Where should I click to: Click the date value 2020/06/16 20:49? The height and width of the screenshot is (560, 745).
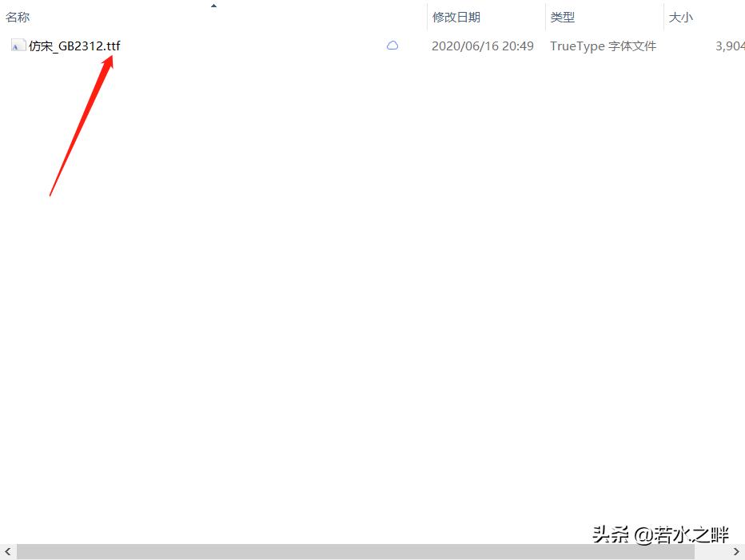tap(482, 46)
